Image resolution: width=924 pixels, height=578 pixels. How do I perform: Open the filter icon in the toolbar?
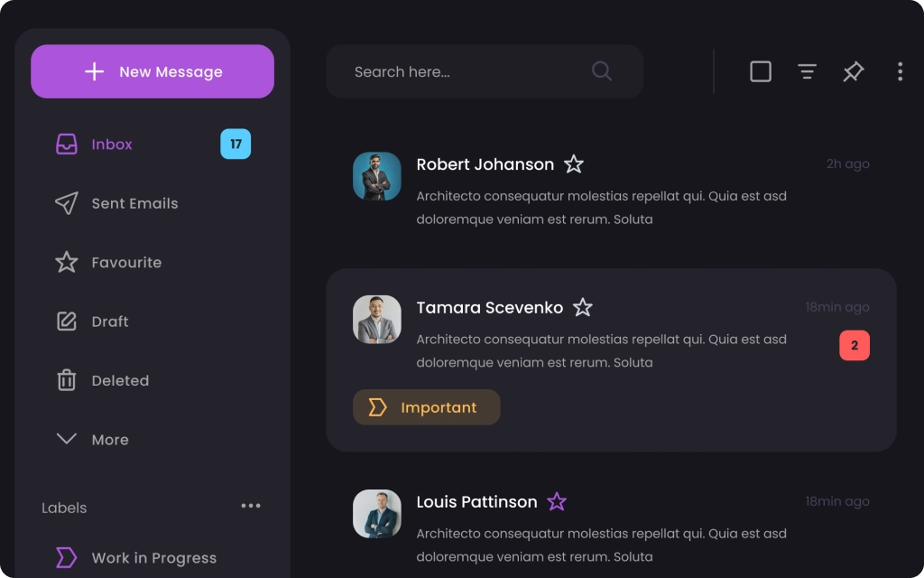(x=807, y=71)
